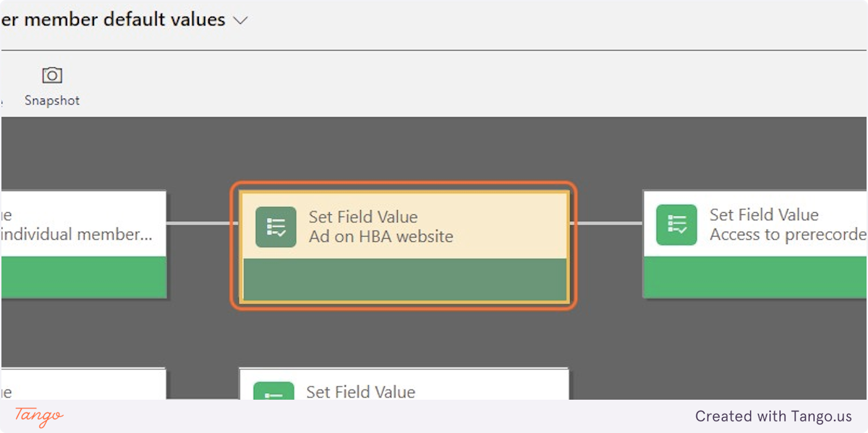This screenshot has width=868, height=433.
Task: Click the 'Ad on HBA website' text
Action: click(x=381, y=236)
